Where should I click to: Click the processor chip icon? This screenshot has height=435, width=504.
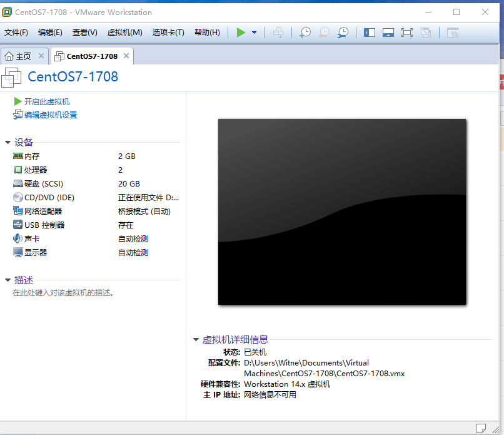(x=18, y=170)
